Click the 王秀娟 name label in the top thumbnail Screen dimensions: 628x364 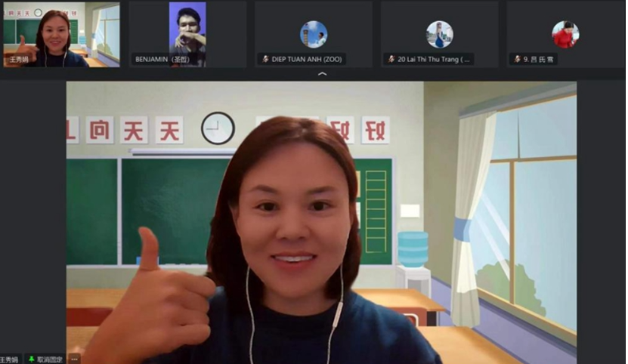coord(19,60)
